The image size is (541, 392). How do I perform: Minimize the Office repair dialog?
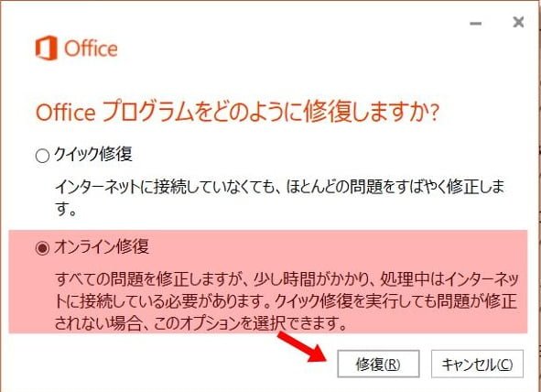(476, 23)
